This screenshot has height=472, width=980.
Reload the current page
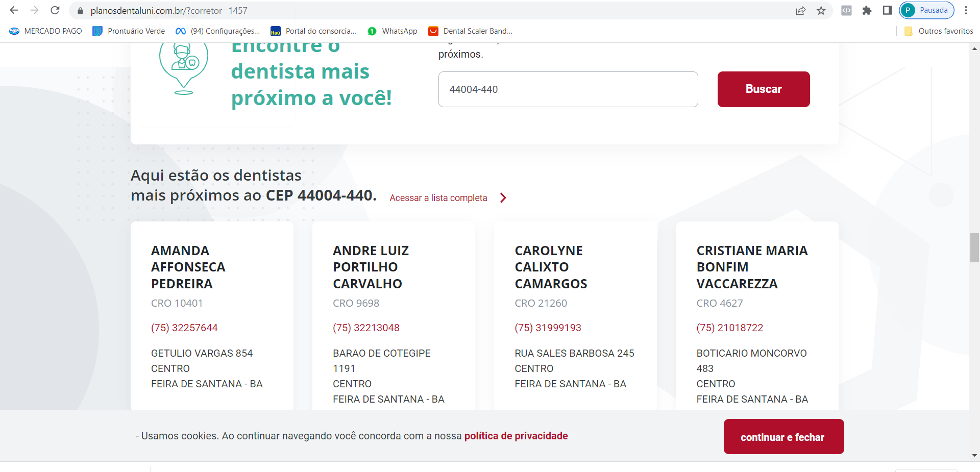click(55, 10)
